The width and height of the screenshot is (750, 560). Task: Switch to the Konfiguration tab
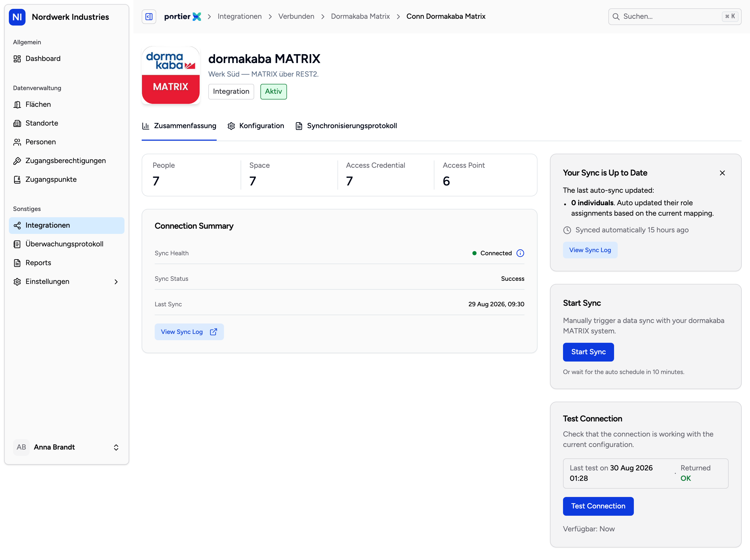pyautogui.click(x=256, y=126)
